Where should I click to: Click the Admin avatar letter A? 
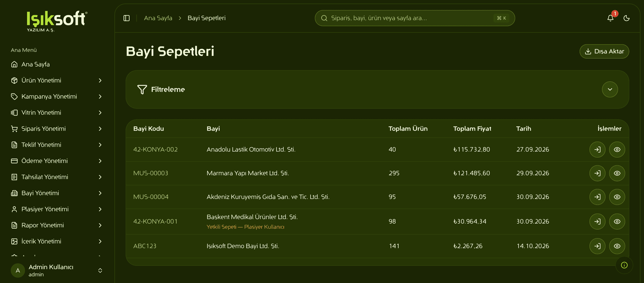coord(18,270)
